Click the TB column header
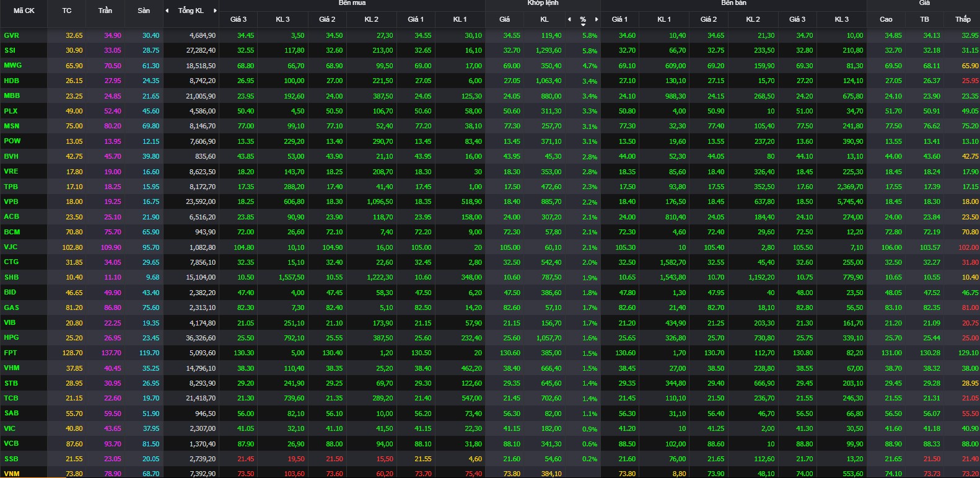 click(924, 19)
